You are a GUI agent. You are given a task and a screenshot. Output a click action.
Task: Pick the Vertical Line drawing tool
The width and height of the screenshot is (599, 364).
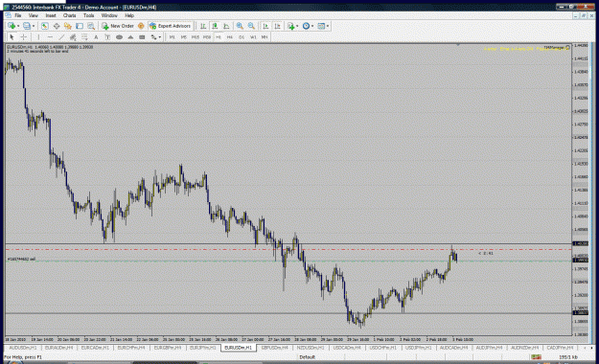pos(38,37)
